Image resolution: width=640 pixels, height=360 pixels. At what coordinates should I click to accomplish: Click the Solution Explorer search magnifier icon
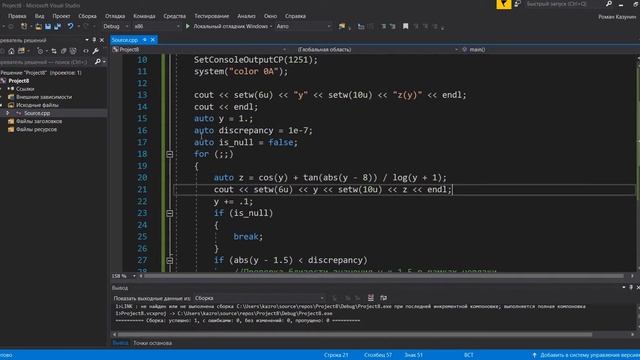point(98,62)
